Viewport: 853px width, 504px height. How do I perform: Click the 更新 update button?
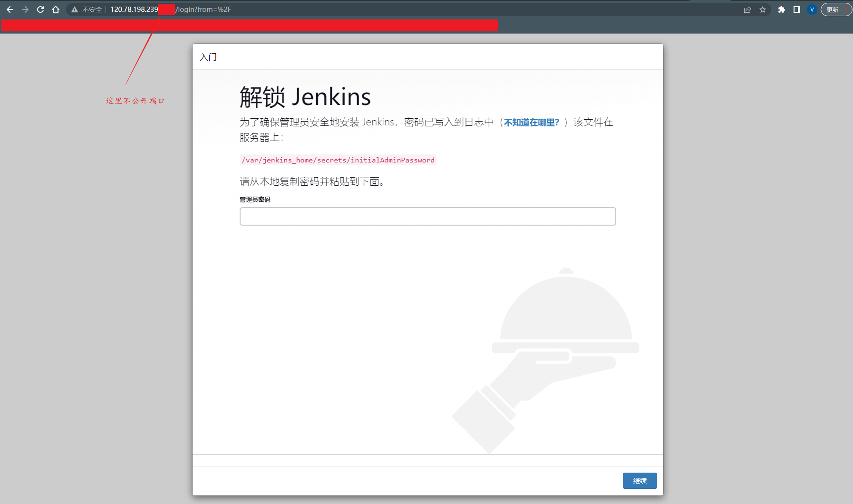pyautogui.click(x=833, y=10)
